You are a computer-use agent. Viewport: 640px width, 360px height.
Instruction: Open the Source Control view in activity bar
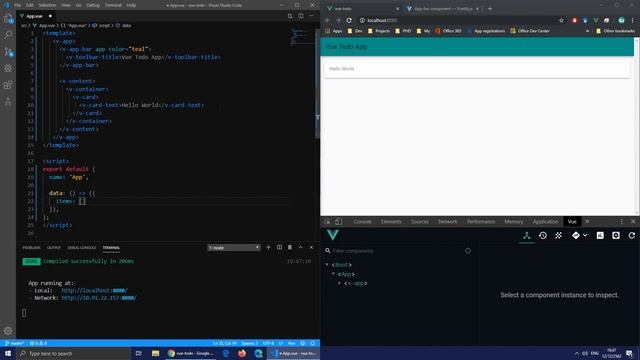[8, 51]
